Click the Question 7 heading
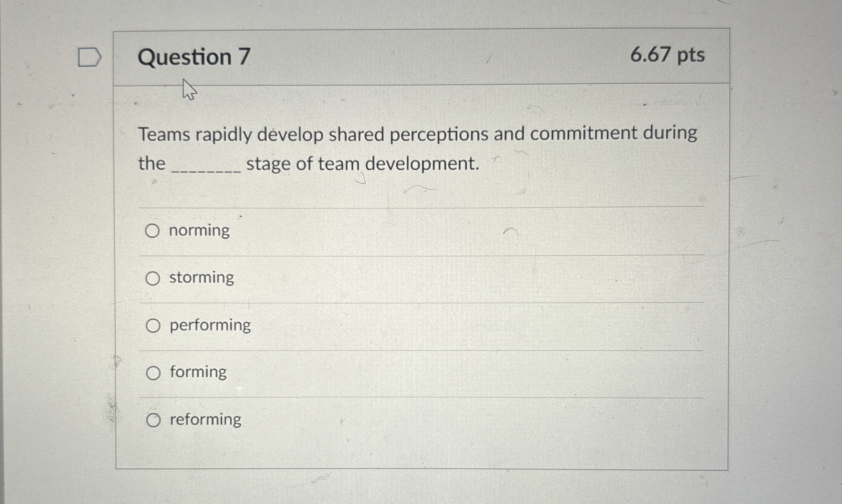This screenshot has height=504, width=842. click(195, 58)
